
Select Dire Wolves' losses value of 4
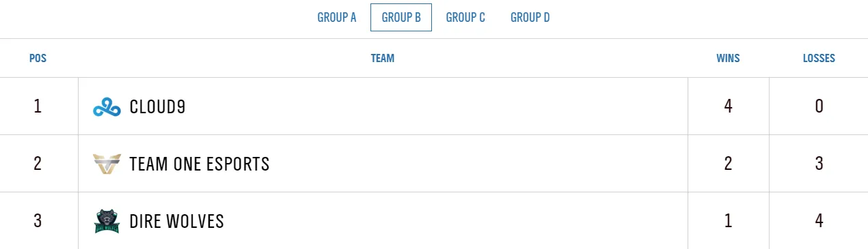[x=819, y=221]
